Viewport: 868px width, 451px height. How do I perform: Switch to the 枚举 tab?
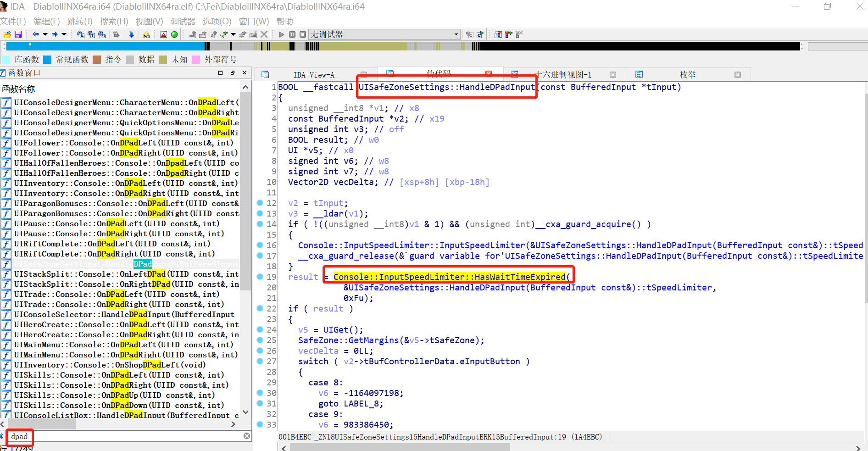coord(688,75)
